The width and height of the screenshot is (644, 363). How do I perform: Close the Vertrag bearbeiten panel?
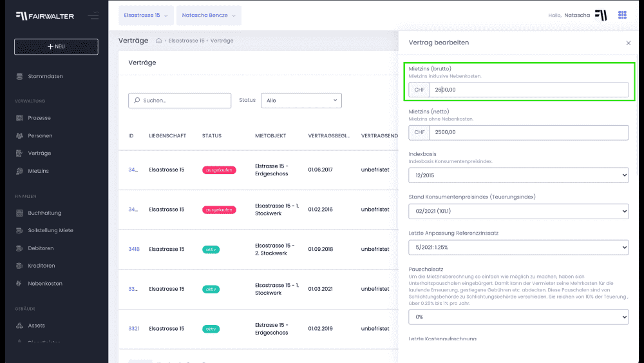point(629,43)
